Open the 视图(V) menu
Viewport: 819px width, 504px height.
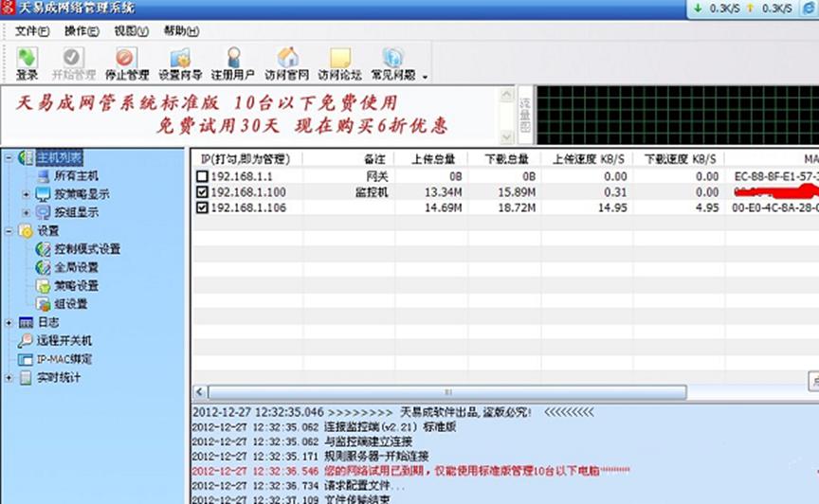131,31
